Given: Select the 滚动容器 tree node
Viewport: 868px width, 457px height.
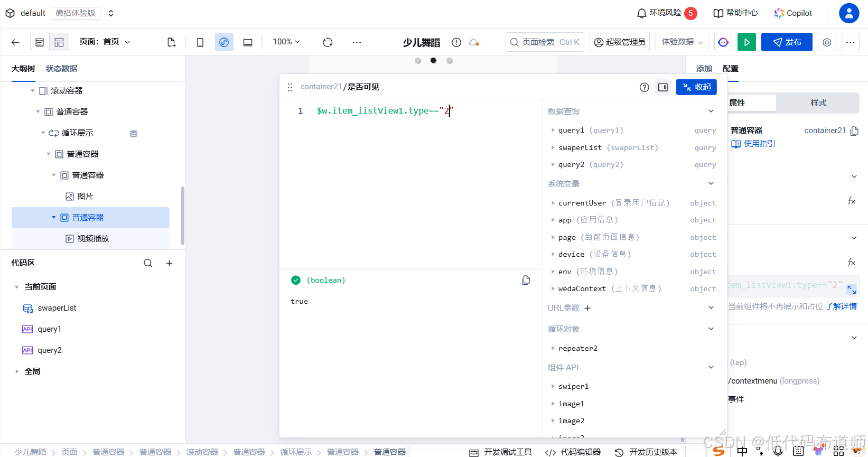Looking at the screenshot, I should coord(67,91).
